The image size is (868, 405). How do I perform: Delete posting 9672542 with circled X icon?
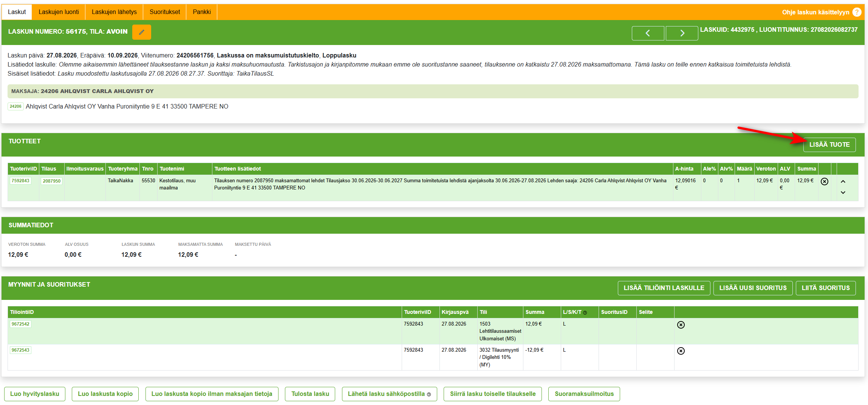[x=681, y=325]
